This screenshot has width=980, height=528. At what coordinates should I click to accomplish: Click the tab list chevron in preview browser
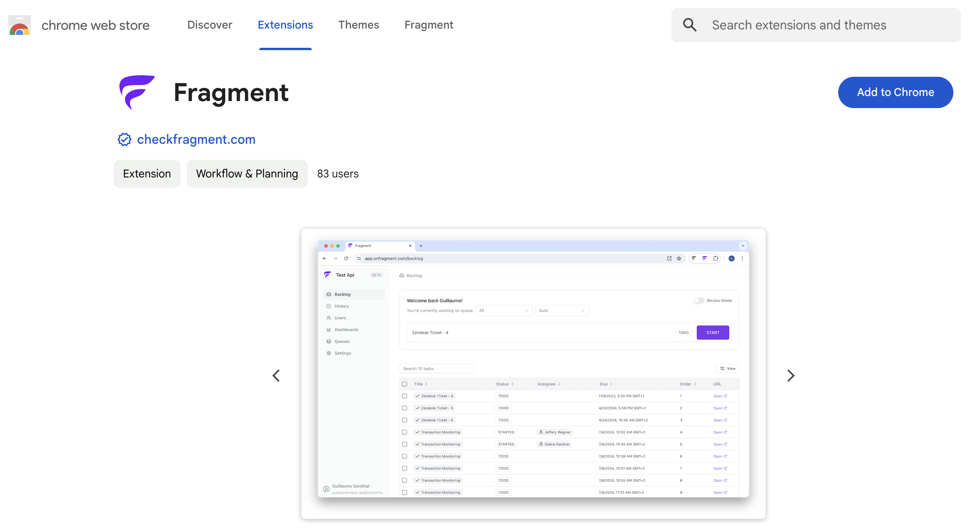743,246
